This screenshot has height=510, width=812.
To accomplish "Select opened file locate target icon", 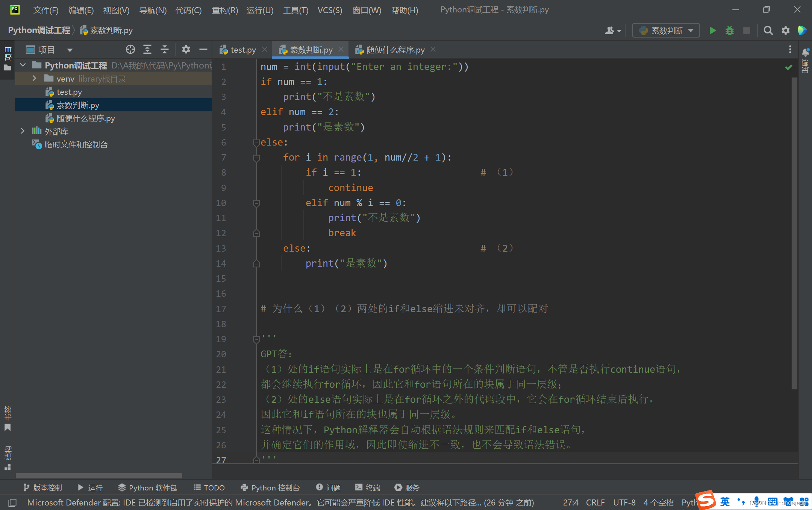I will point(130,49).
